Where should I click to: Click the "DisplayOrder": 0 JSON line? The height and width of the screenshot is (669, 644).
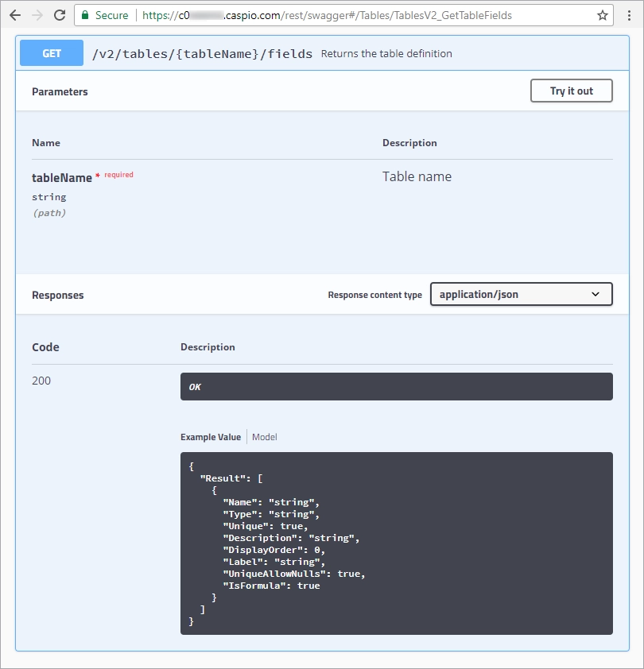[x=274, y=550]
